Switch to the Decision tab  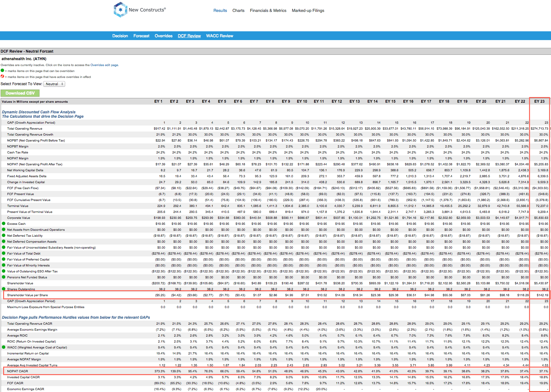point(120,36)
